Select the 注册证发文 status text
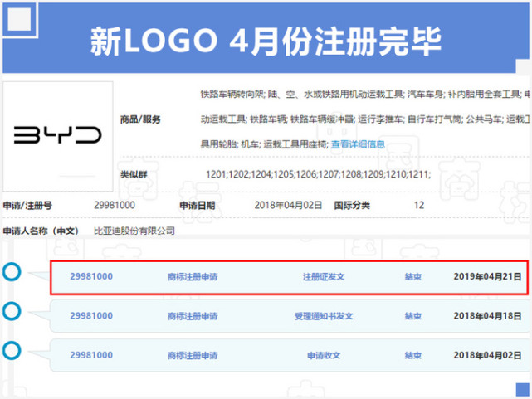The image size is (532, 399). click(324, 277)
